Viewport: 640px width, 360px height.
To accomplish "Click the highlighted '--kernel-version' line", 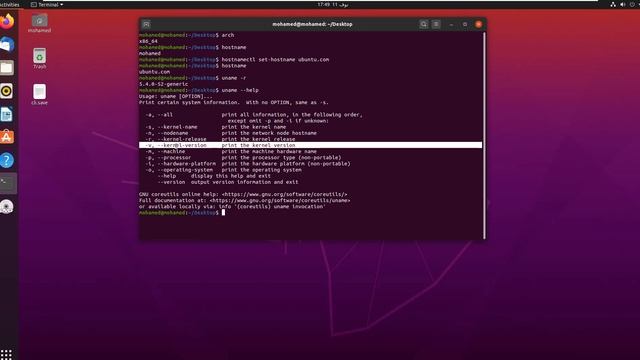I will 310,145.
